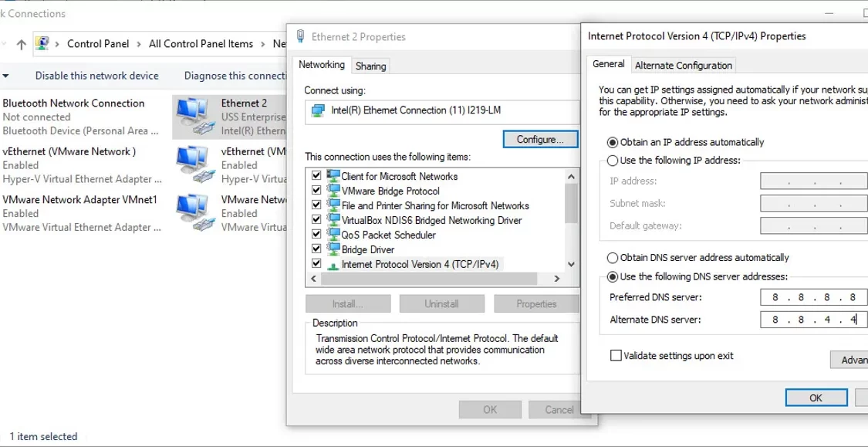This screenshot has width=868, height=447.
Task: Click the items list scroll up arrow
Action: coord(571,176)
